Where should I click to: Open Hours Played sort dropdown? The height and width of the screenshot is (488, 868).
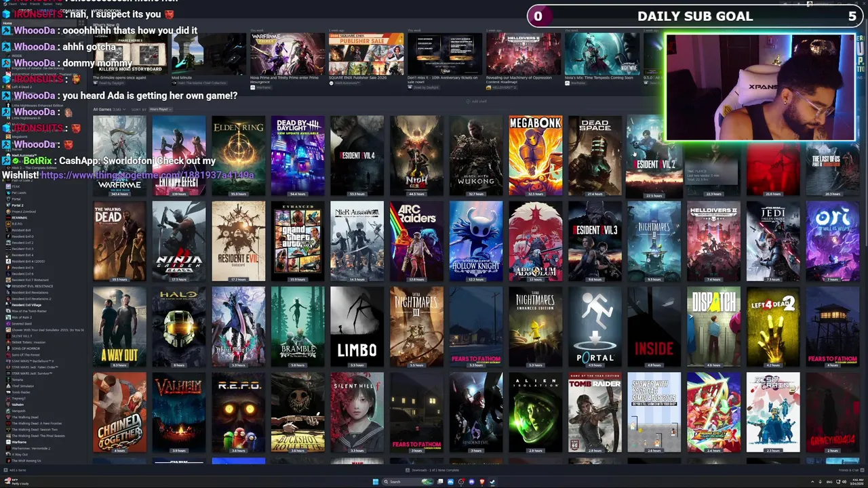click(159, 109)
